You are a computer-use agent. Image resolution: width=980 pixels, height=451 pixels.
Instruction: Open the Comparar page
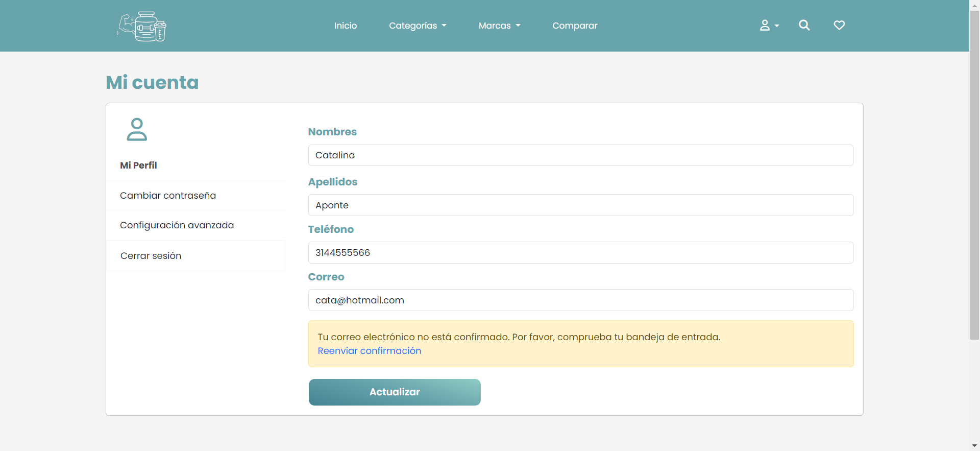575,26
